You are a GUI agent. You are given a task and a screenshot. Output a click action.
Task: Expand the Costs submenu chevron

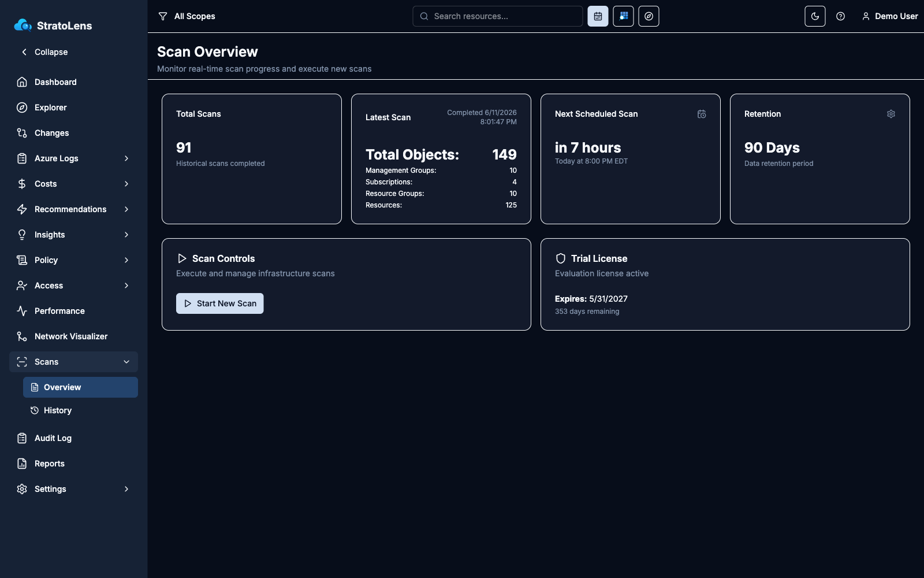tap(126, 184)
